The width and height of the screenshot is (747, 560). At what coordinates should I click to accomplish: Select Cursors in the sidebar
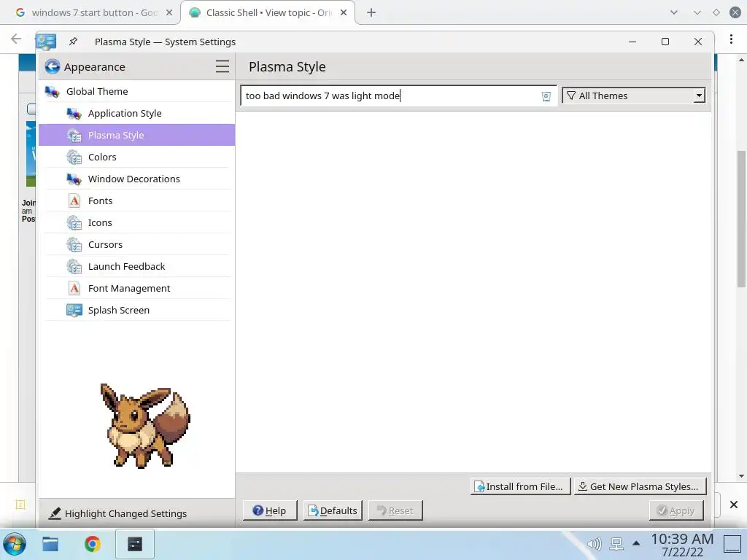click(x=137, y=245)
